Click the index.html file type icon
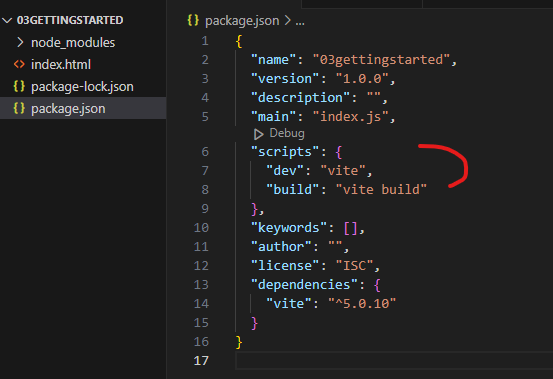 pyautogui.click(x=19, y=65)
